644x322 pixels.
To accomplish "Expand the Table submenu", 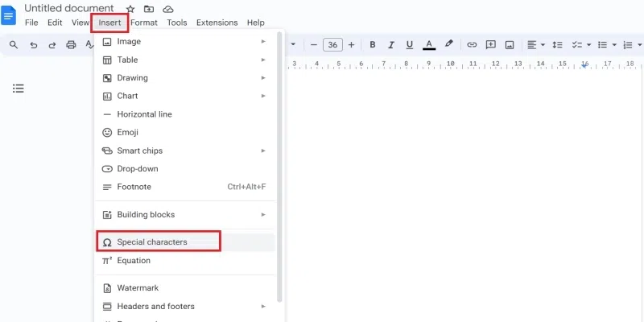I will point(185,60).
